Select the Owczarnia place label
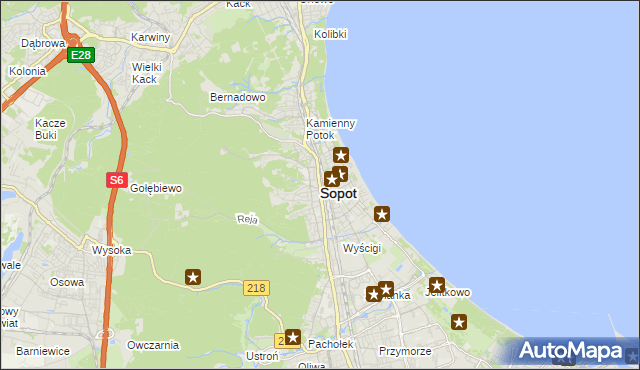This screenshot has width=640, height=370. (153, 345)
